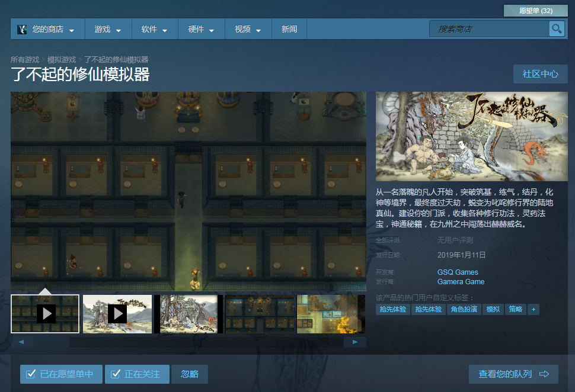The image size is (575, 392).
Task: Click 了不起的修仙模拟器 breadcrumb link
Action: (116, 60)
